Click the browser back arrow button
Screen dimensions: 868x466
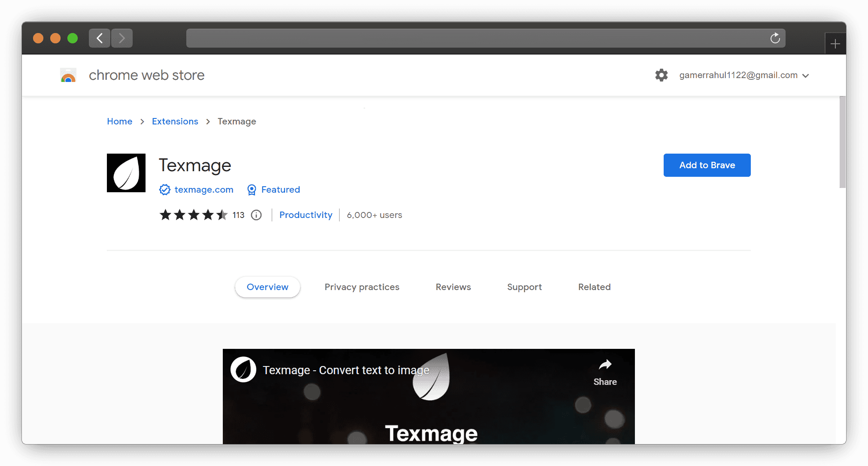click(x=100, y=38)
